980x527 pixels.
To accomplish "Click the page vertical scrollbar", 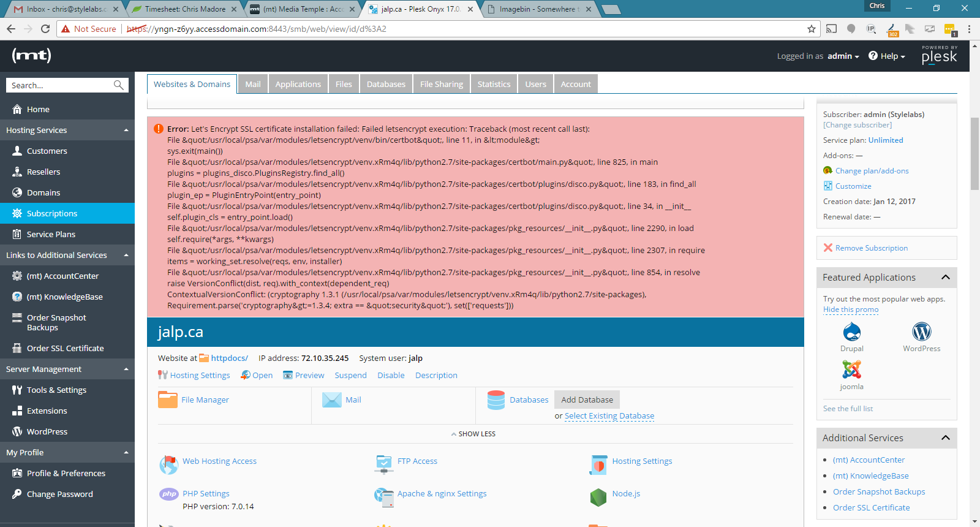I will pos(974,154).
